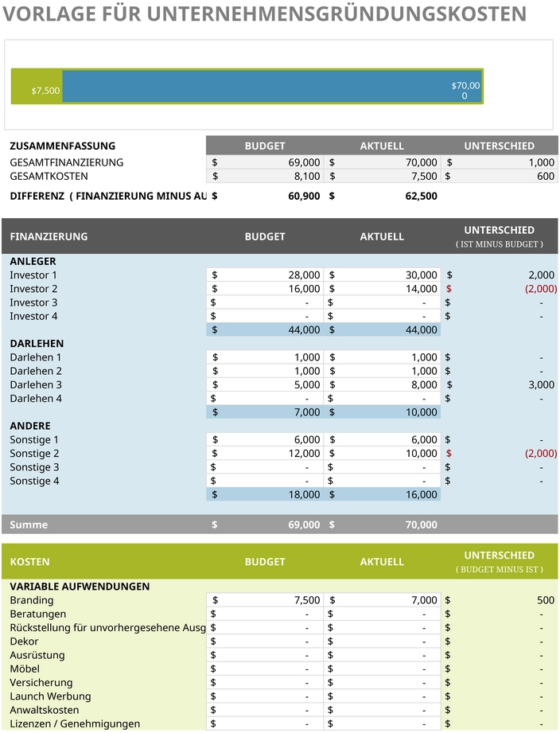Select the blue $70,000 chart bar
The height and width of the screenshot is (733, 560).
pyautogui.click(x=272, y=86)
